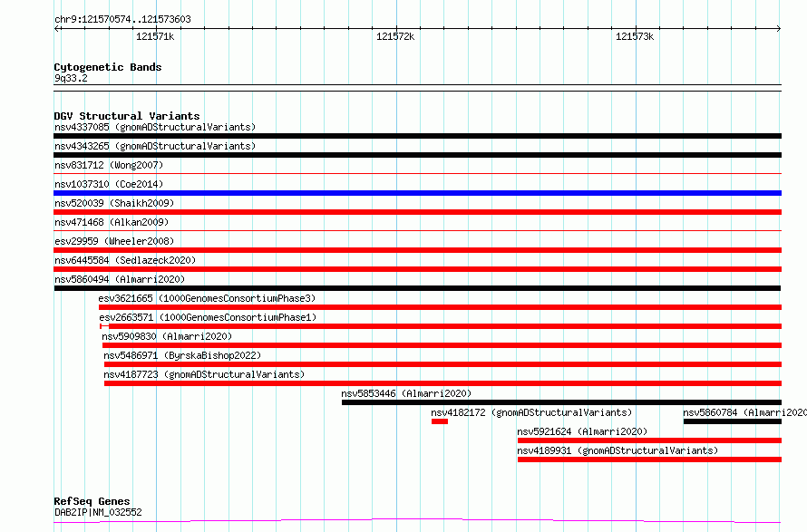Click the Cytogenetic Bands track title
The height and width of the screenshot is (532, 807).
click(108, 67)
